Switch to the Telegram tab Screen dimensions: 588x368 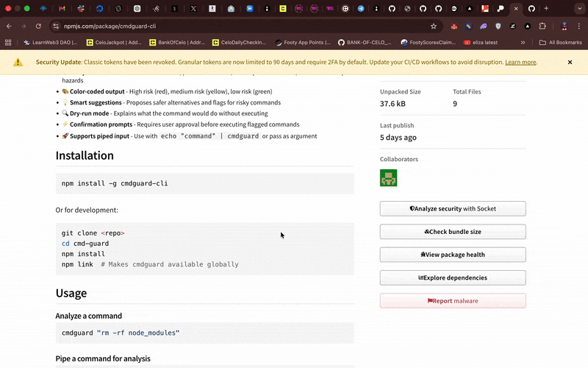361,8
